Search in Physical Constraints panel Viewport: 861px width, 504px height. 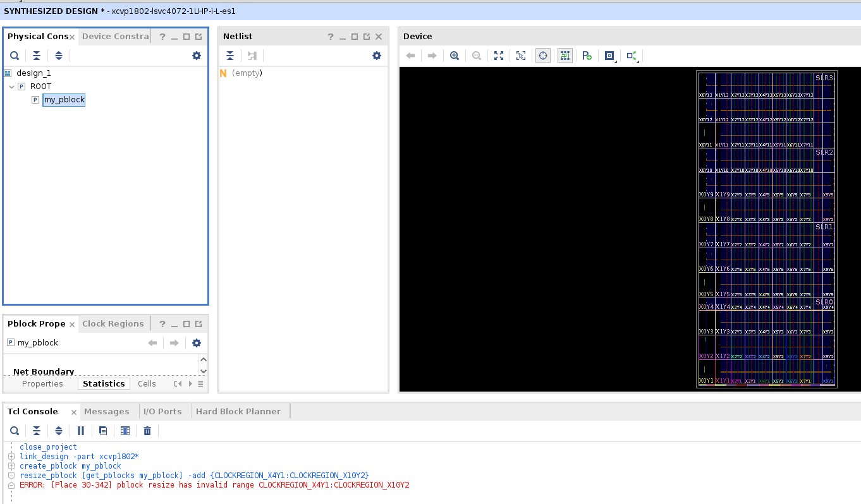(15, 56)
